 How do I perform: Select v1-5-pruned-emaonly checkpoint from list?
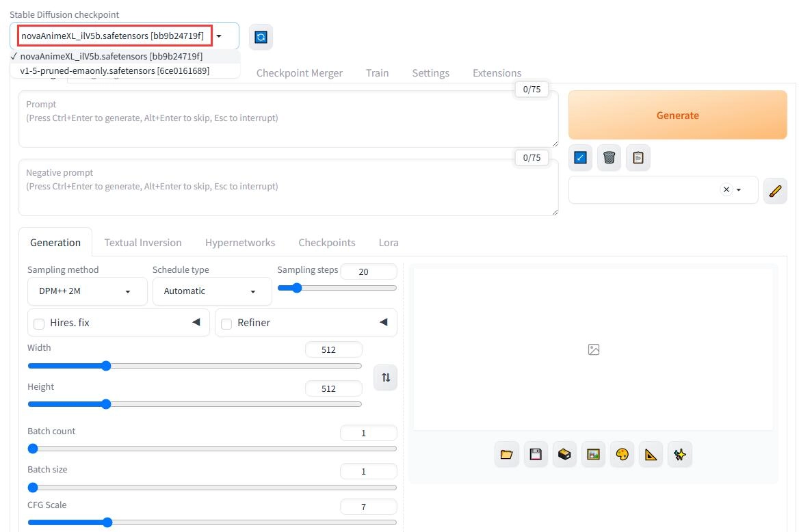tap(114, 70)
